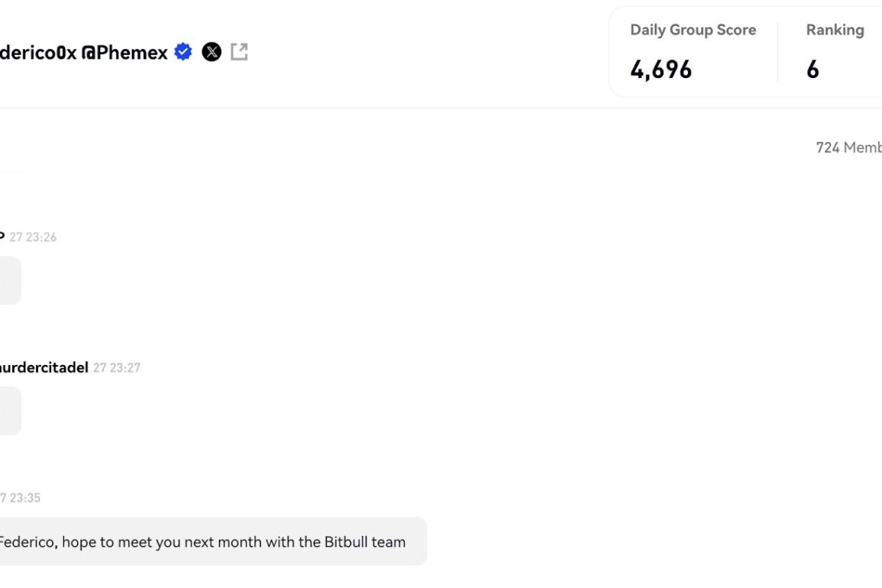882x588 pixels.
Task: Open the profile of user ending in P
Action: (2, 237)
